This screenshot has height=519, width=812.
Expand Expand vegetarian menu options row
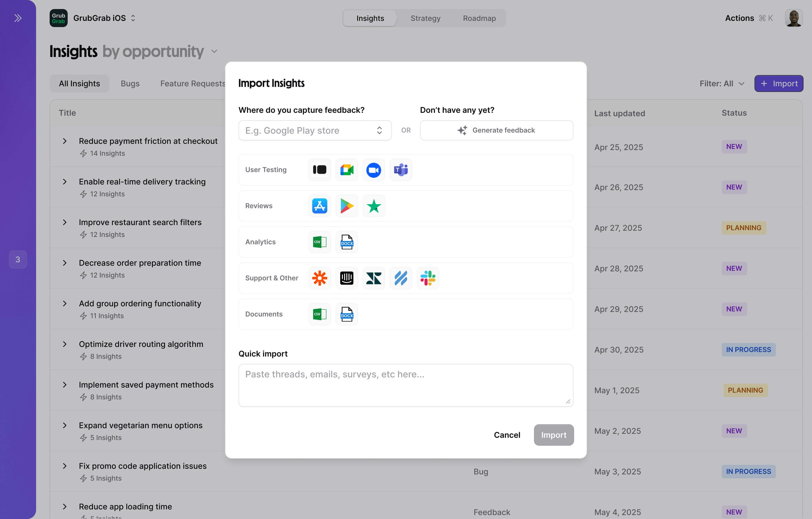[65, 425]
